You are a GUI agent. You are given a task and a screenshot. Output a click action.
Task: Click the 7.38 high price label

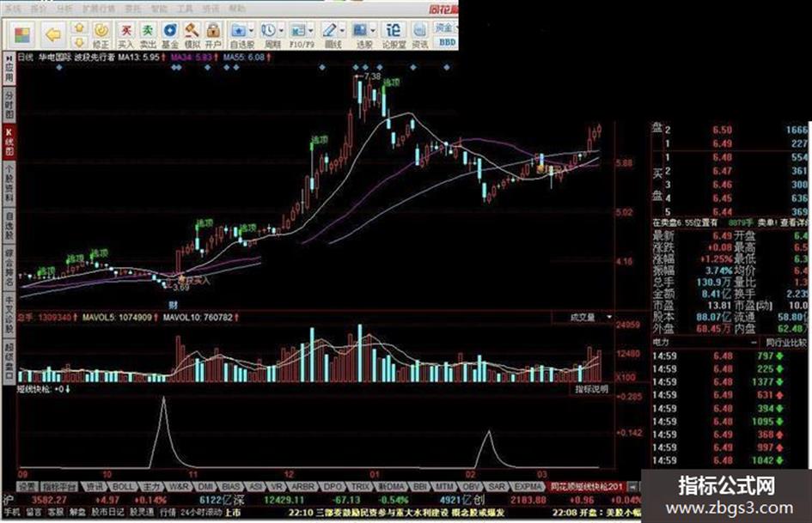pos(372,76)
